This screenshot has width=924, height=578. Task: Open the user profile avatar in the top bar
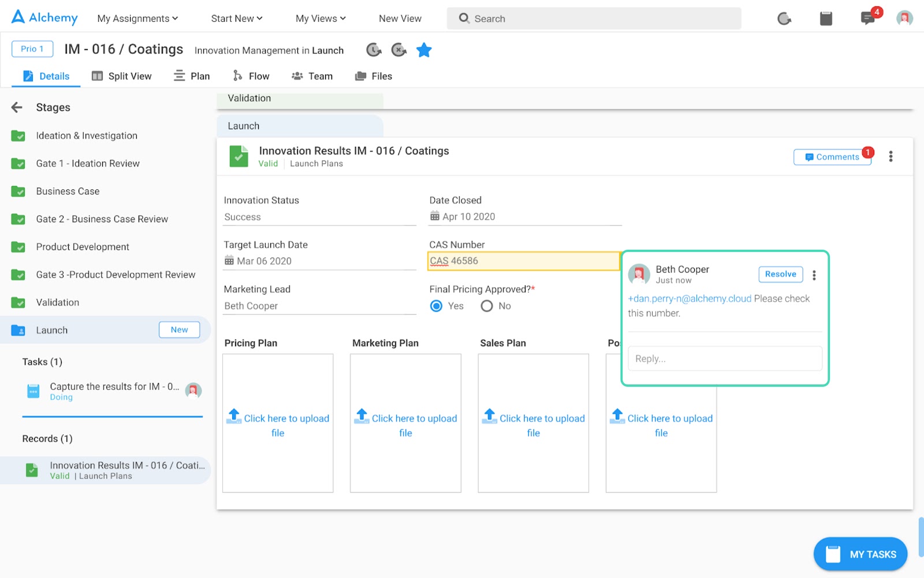pyautogui.click(x=904, y=18)
